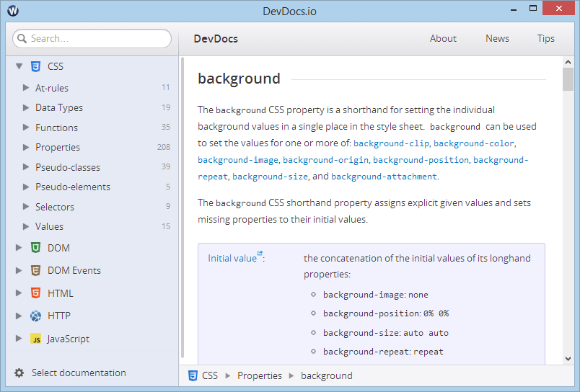Open the background-color link
The image size is (580, 392).
point(474,143)
